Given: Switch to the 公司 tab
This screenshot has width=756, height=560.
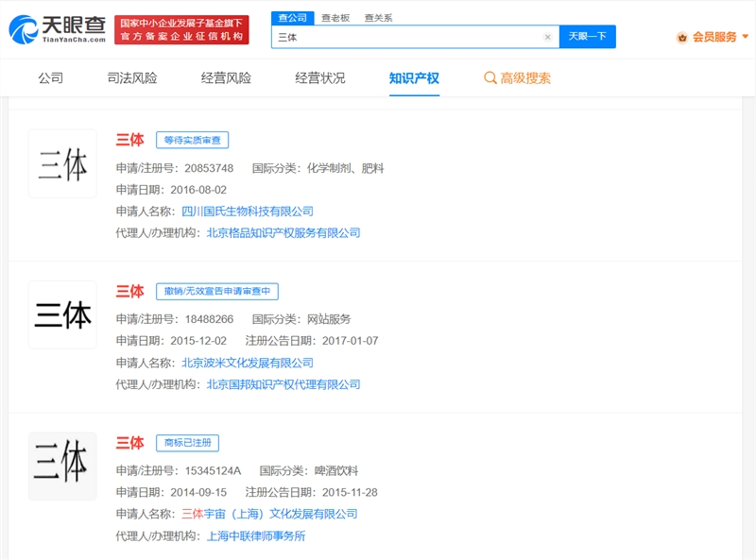Looking at the screenshot, I should (x=51, y=78).
